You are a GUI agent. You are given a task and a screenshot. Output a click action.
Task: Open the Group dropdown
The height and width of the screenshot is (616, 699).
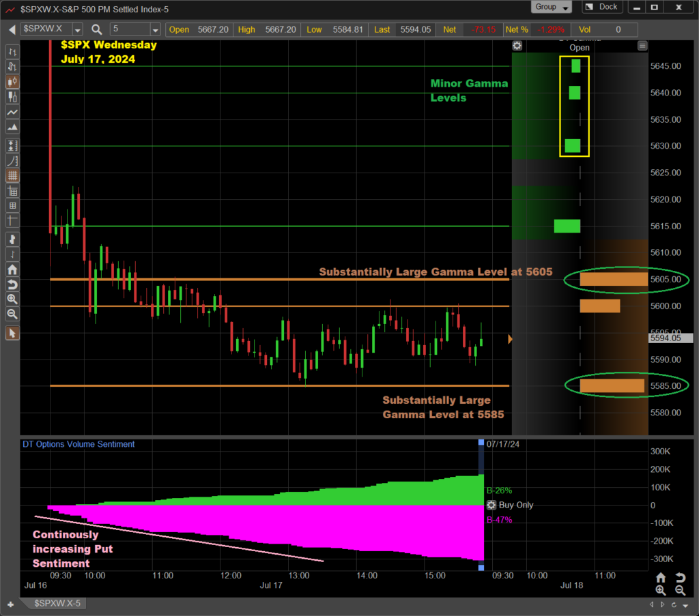[x=552, y=8]
